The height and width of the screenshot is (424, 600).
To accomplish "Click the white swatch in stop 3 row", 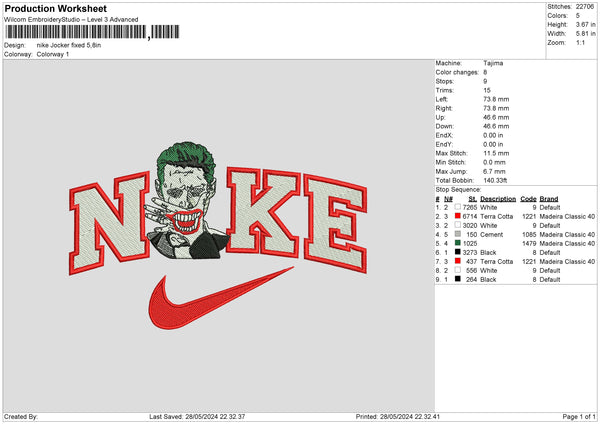I will pyautogui.click(x=458, y=225).
